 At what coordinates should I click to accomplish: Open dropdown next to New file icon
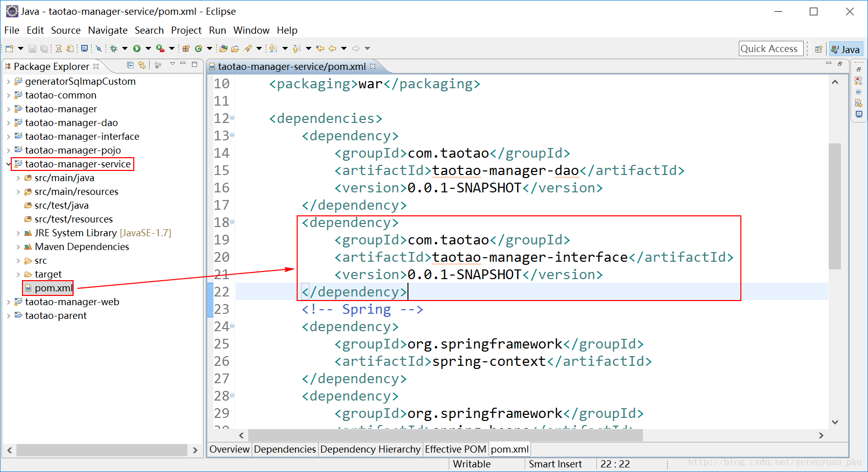point(20,48)
